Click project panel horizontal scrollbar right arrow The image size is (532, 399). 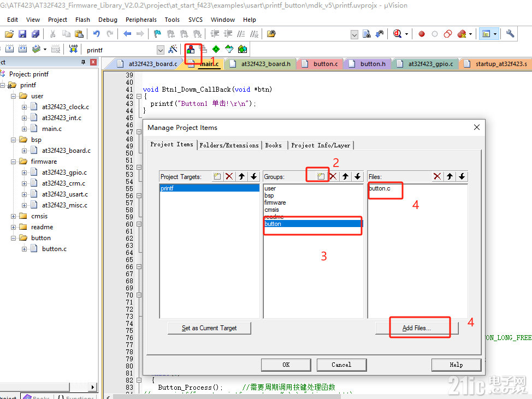[x=93, y=387]
